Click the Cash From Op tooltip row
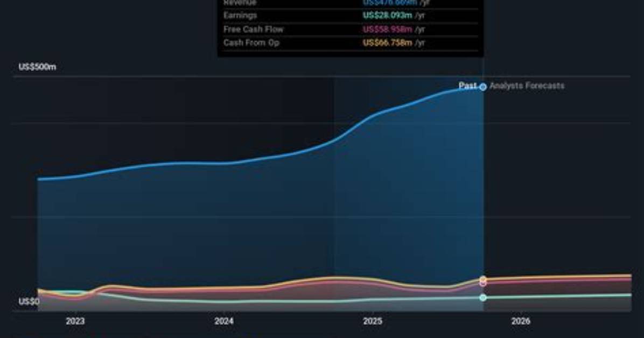 [x=351, y=43]
